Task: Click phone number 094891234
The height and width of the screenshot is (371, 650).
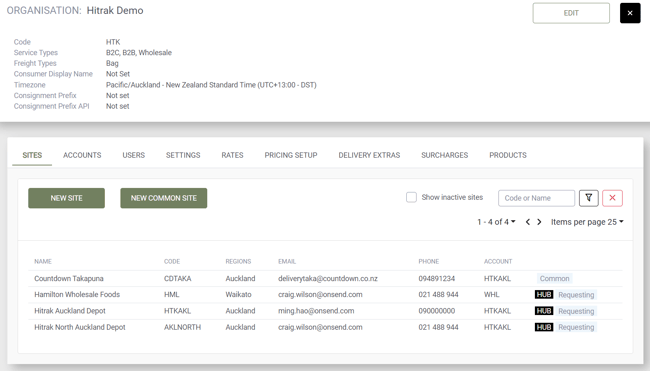Action: pos(437,279)
